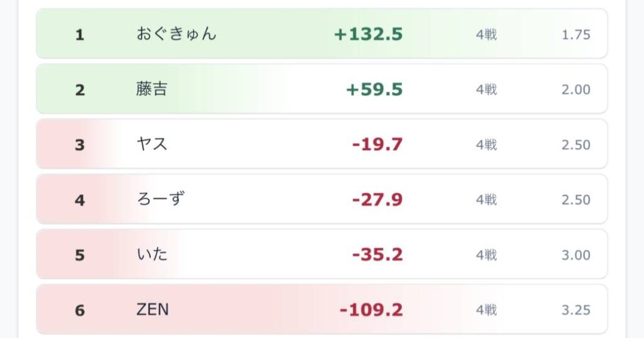Click rank number 6 badge

click(80, 310)
